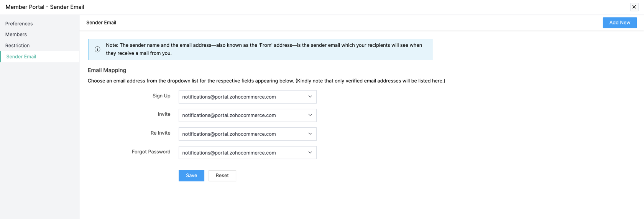Open the Re Invite email address field
The width and height of the screenshot is (644, 219).
pyautogui.click(x=248, y=134)
